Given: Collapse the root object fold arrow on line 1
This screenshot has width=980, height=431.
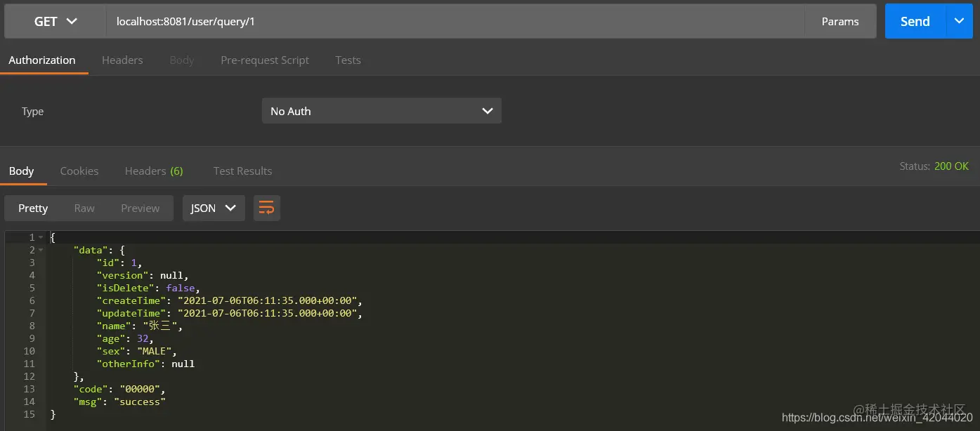Looking at the screenshot, I should 41,237.
